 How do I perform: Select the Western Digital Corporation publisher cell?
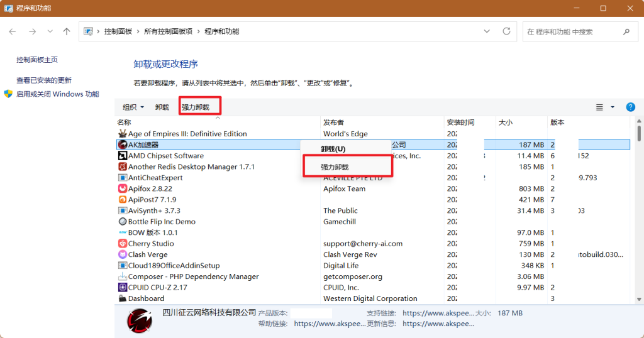pos(370,298)
